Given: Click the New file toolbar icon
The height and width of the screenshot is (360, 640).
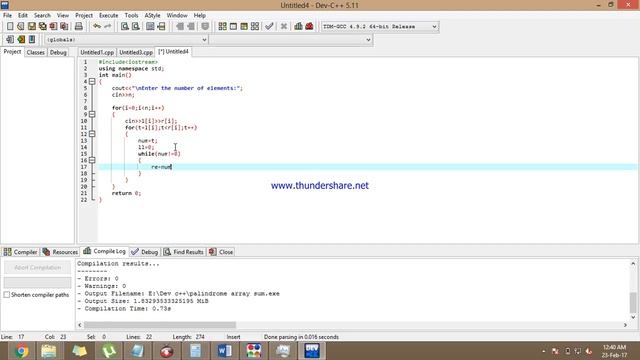Looking at the screenshot, I should (10, 27).
